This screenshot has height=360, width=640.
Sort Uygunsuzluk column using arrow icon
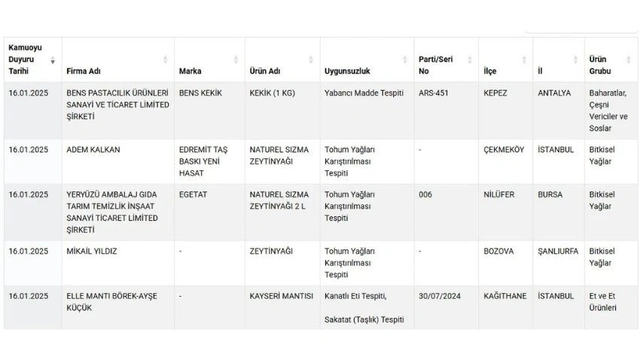405,60
